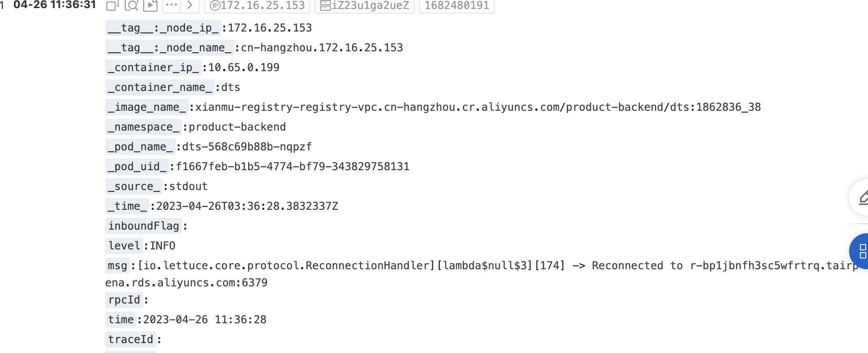Select the __tag__:_node_ip_ field key
The height and width of the screenshot is (353, 868).
[x=163, y=28]
